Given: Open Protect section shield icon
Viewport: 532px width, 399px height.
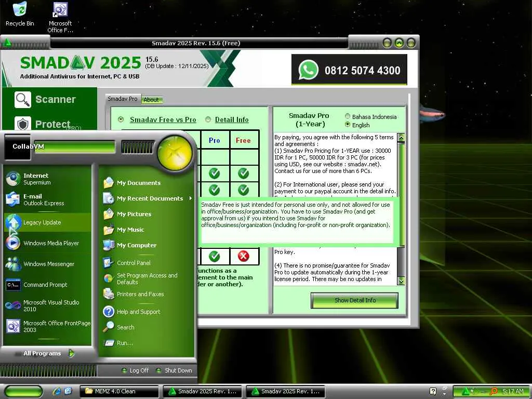Looking at the screenshot, I should [23, 124].
